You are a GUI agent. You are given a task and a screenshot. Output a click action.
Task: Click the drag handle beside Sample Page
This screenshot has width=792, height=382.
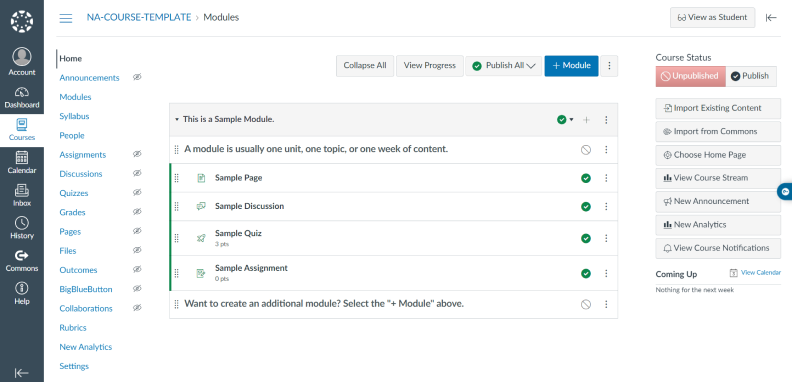point(177,178)
